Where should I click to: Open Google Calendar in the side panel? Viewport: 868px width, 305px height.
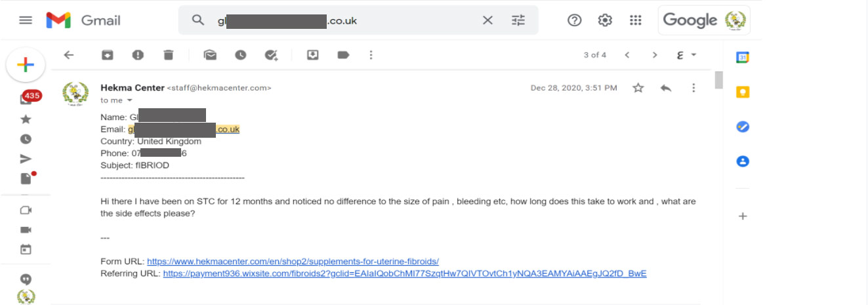click(x=743, y=58)
